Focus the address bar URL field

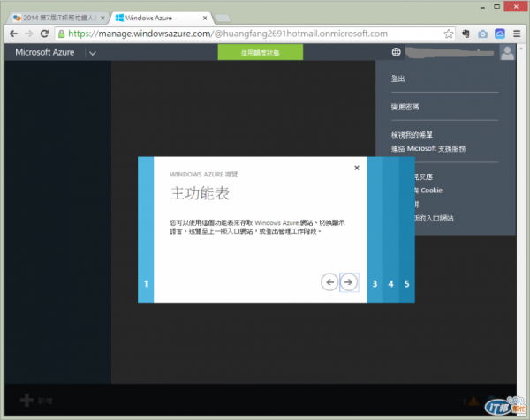point(255,34)
